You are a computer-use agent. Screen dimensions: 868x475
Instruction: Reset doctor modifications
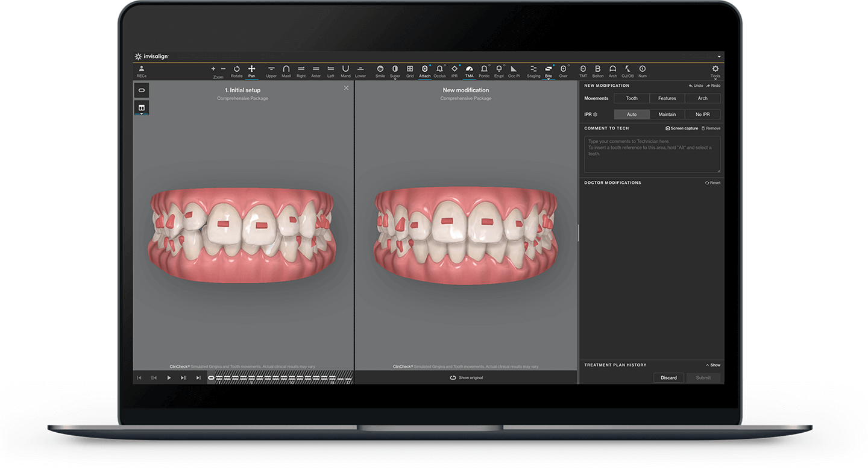pyautogui.click(x=712, y=183)
